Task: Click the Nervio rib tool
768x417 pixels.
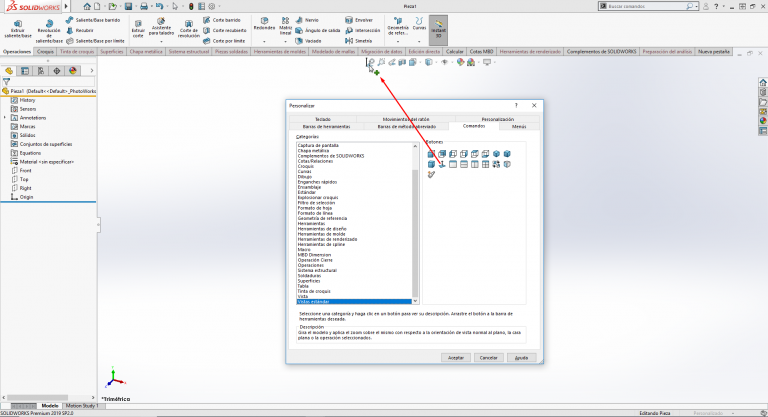Action: point(307,20)
